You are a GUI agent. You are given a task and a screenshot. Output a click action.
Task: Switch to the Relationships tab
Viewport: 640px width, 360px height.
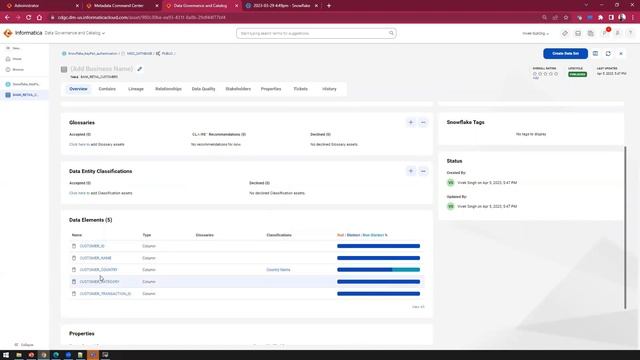tap(168, 89)
